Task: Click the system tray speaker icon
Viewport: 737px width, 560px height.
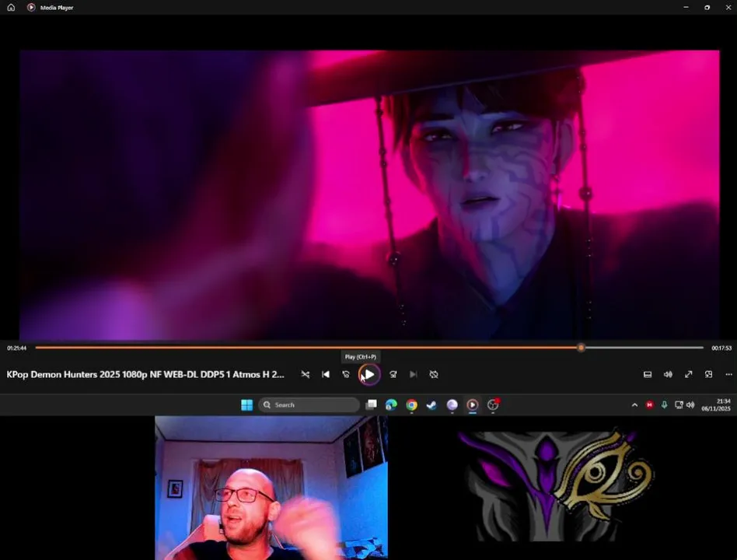Action: [690, 405]
